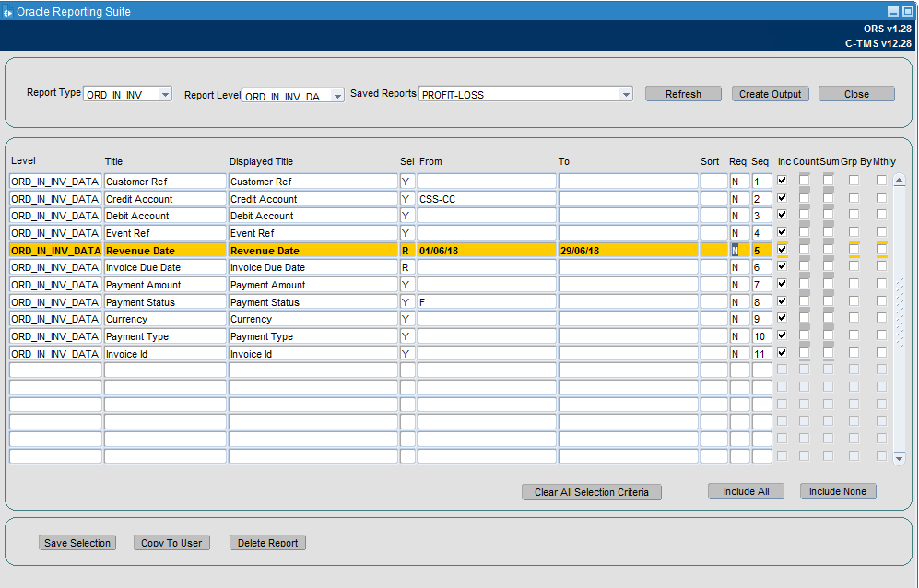Uncheck Inc for the Credit Account row
This screenshot has height=588, width=919.
pos(782,198)
